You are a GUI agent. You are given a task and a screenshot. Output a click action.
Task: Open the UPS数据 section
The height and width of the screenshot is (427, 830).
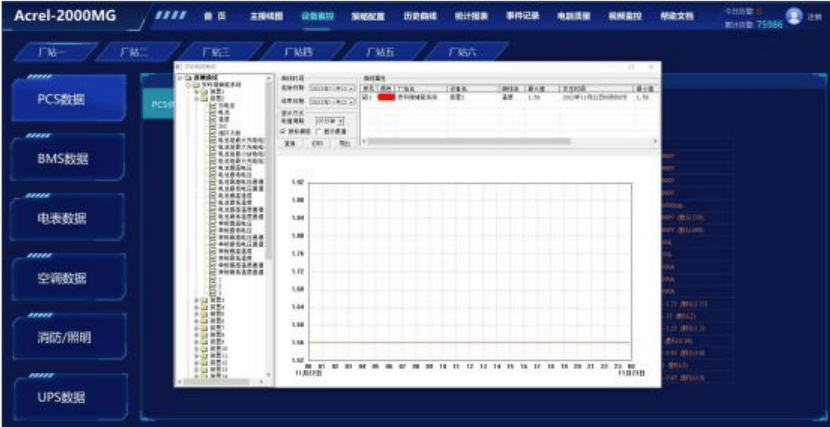pyautogui.click(x=69, y=397)
